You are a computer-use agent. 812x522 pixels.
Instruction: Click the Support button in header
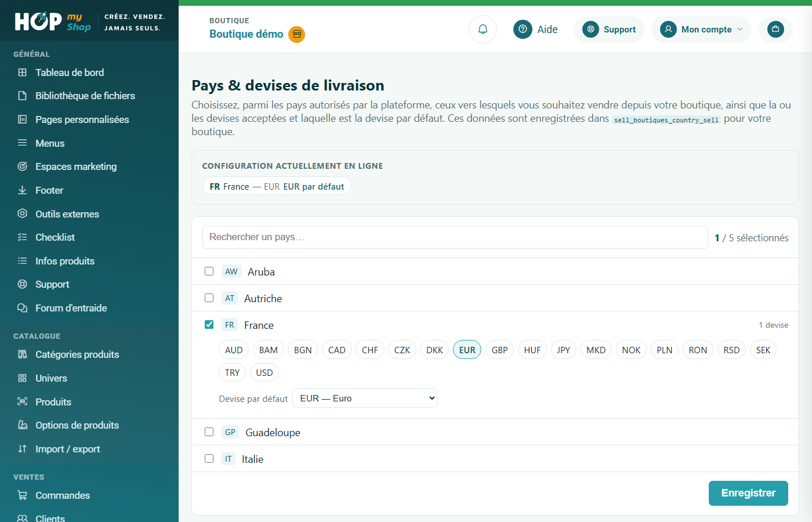click(x=609, y=29)
